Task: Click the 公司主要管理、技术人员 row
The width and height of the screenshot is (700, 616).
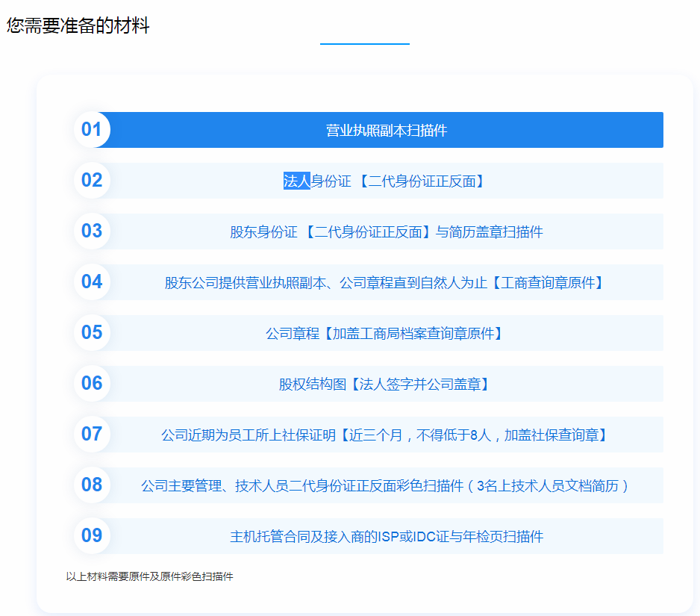Action: coord(386,486)
